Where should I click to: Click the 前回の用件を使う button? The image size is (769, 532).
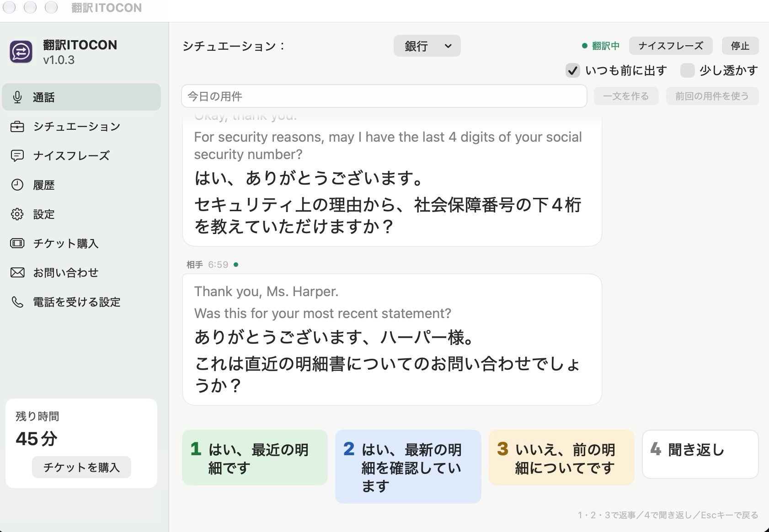point(712,96)
